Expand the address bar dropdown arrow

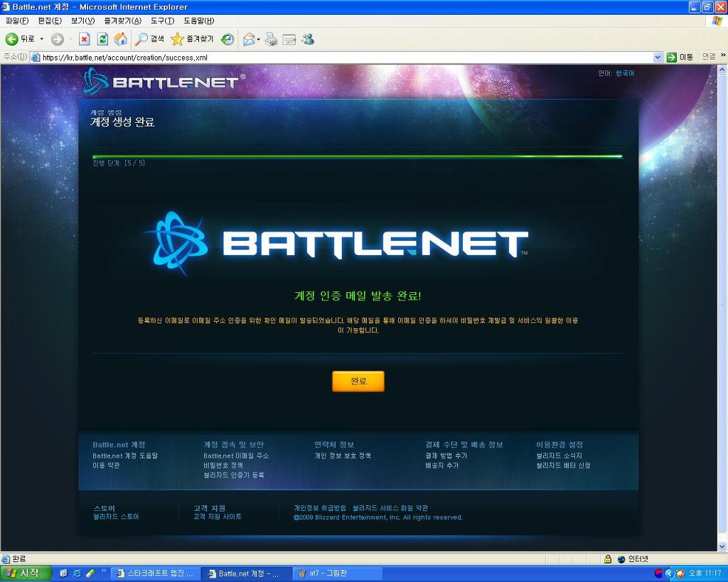658,58
